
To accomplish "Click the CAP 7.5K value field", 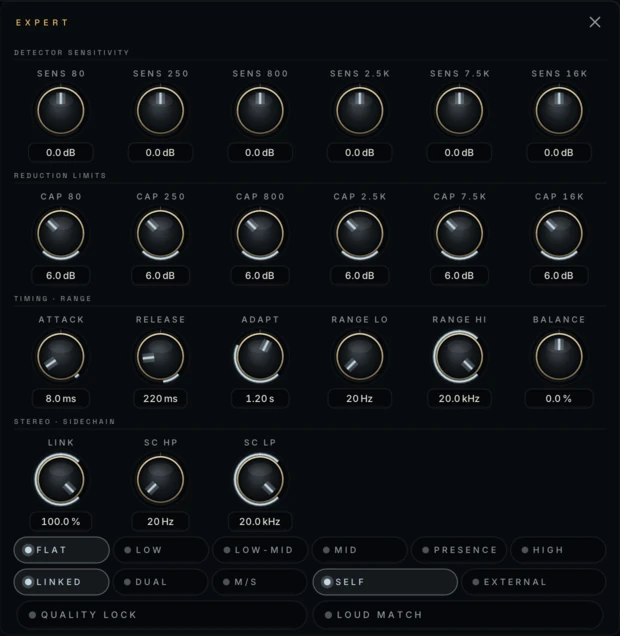I will pyautogui.click(x=459, y=275).
